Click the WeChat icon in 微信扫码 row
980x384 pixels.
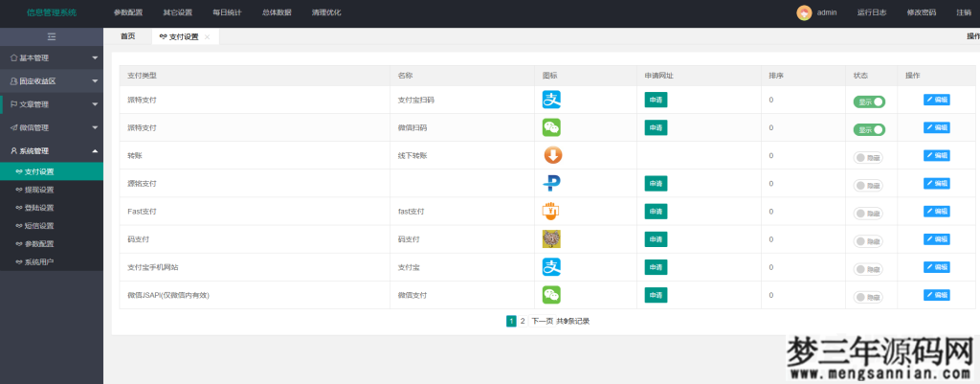[552, 127]
